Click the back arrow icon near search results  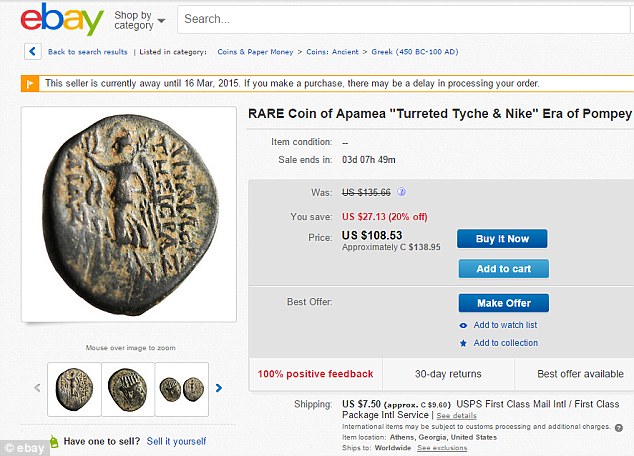pos(33,52)
